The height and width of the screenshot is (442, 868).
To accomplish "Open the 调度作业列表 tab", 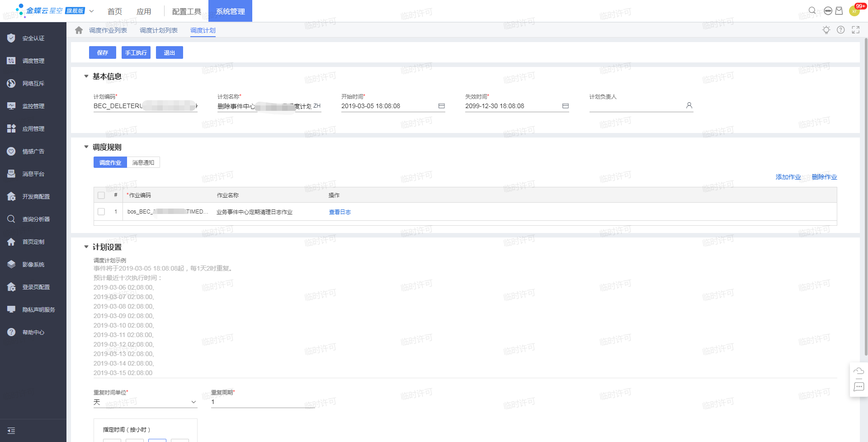I will tap(108, 30).
